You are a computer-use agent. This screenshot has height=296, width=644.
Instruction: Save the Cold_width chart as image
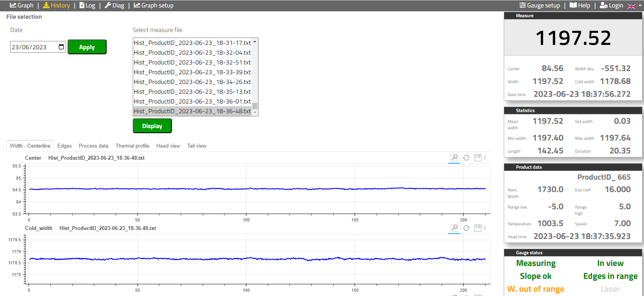click(x=478, y=228)
